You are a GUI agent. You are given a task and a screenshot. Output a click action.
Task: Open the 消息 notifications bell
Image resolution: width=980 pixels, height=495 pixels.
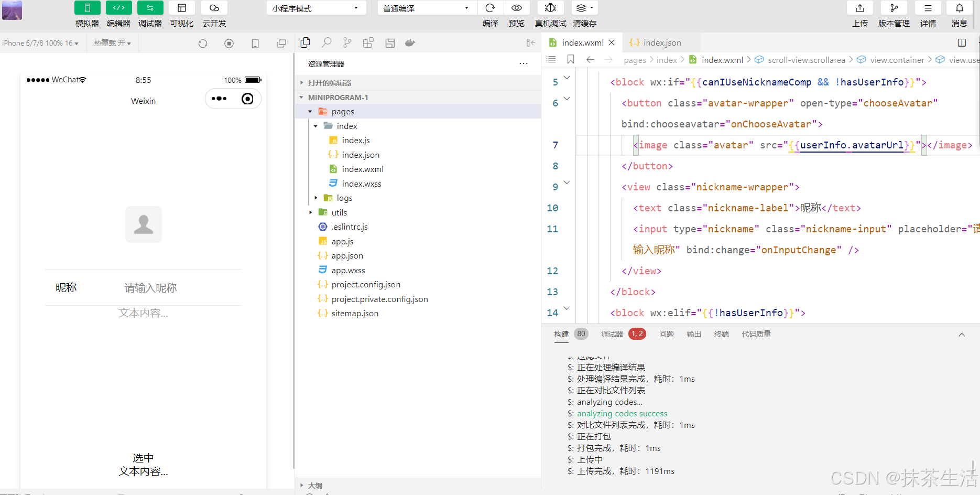960,8
